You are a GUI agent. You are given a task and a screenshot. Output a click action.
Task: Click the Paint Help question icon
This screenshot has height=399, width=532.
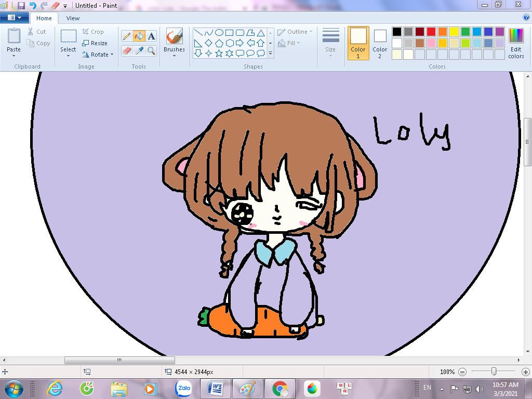click(x=526, y=17)
